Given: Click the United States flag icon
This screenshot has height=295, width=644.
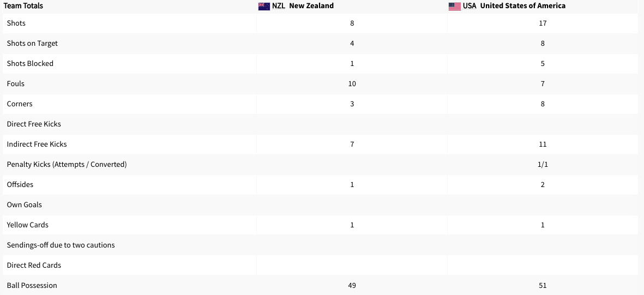Looking at the screenshot, I should (454, 6).
